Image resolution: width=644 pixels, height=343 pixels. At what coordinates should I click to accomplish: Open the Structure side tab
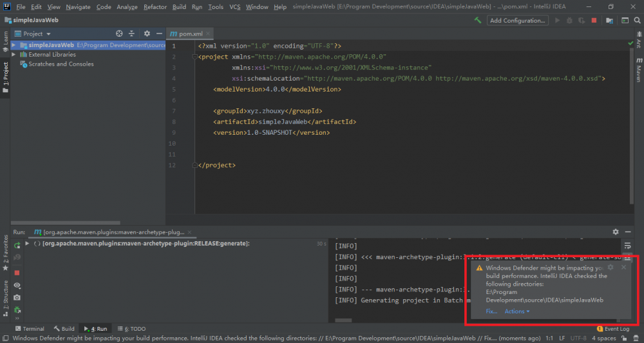coord(5,299)
